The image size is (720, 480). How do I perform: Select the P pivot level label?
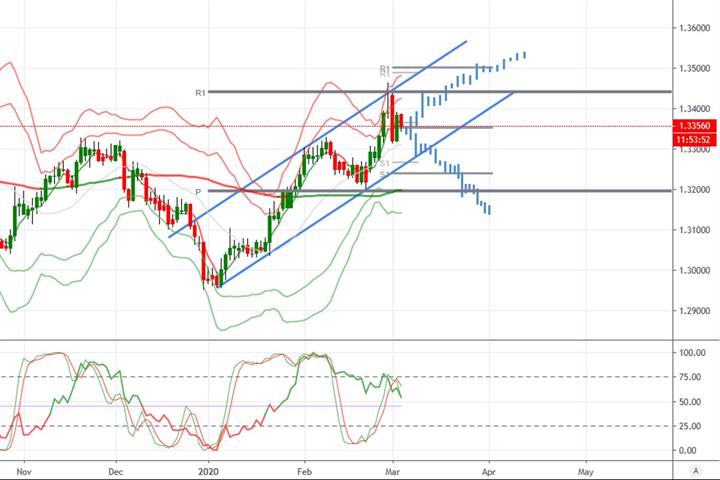coord(198,192)
